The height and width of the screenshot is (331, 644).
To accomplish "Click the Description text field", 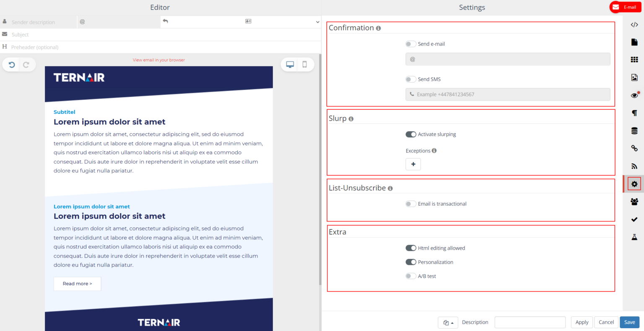I will pyautogui.click(x=530, y=322).
